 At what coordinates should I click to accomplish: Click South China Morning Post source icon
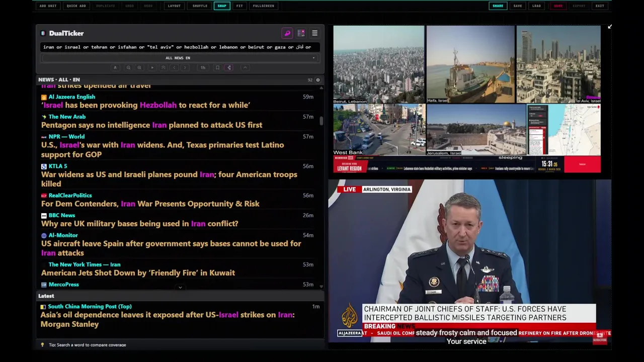(43, 307)
